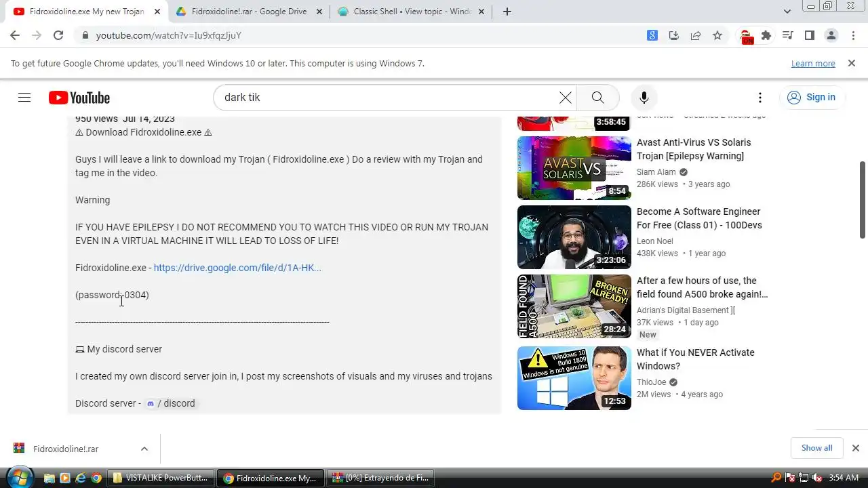Open NEVER Activate Windows video thumbnail
Screen dimensions: 868x488
coord(574,378)
